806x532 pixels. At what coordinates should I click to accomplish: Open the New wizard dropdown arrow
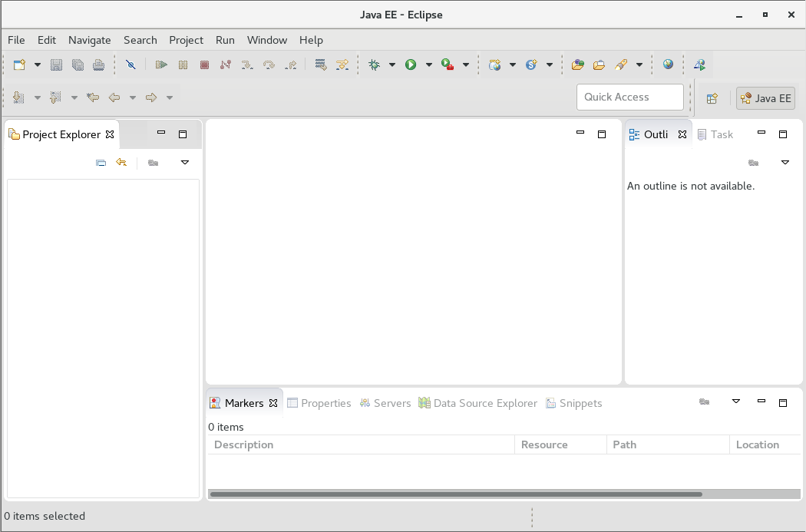point(37,64)
